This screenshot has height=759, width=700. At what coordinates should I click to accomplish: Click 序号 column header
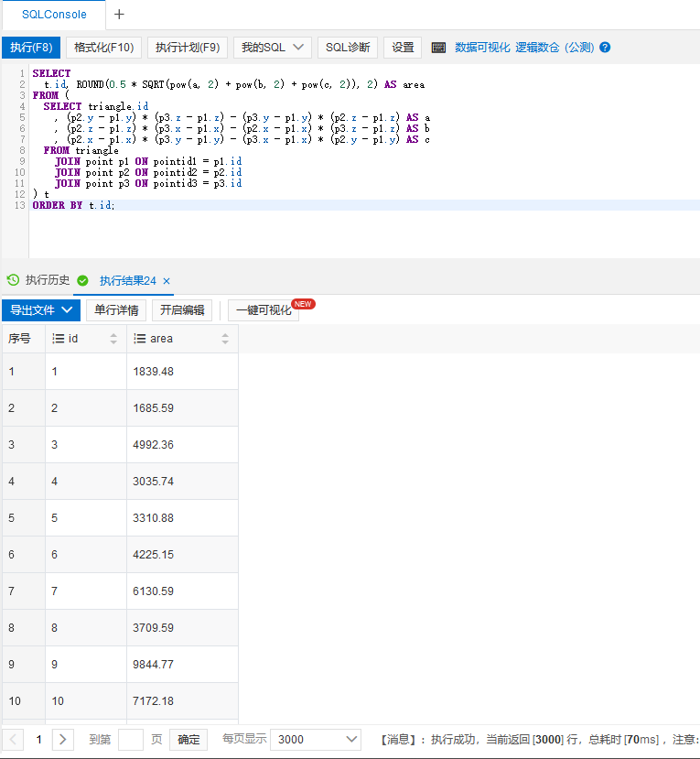tap(24, 339)
